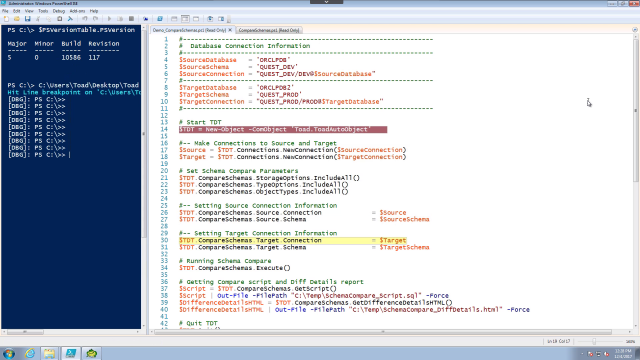Click the Redo arrow icon
This screenshot has width=640, height=360.
(95, 19)
